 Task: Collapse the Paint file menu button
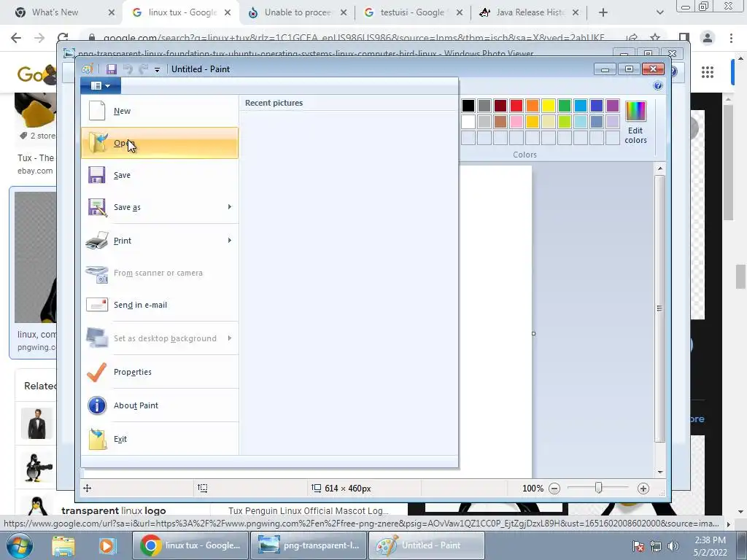pyautogui.click(x=101, y=86)
